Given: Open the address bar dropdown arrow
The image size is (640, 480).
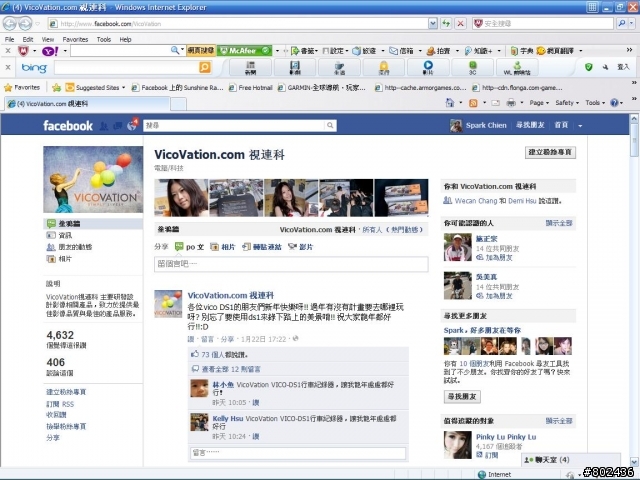Looking at the screenshot, I should pyautogui.click(x=433, y=24).
